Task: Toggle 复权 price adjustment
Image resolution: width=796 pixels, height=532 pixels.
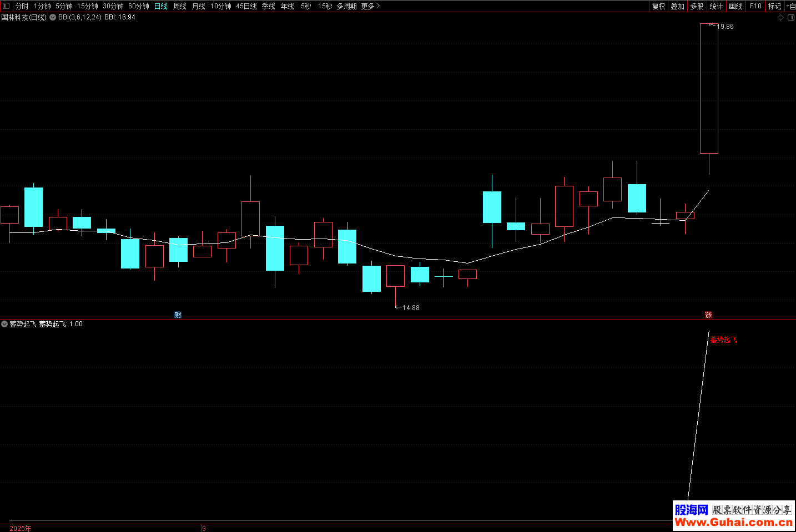Action: point(658,6)
